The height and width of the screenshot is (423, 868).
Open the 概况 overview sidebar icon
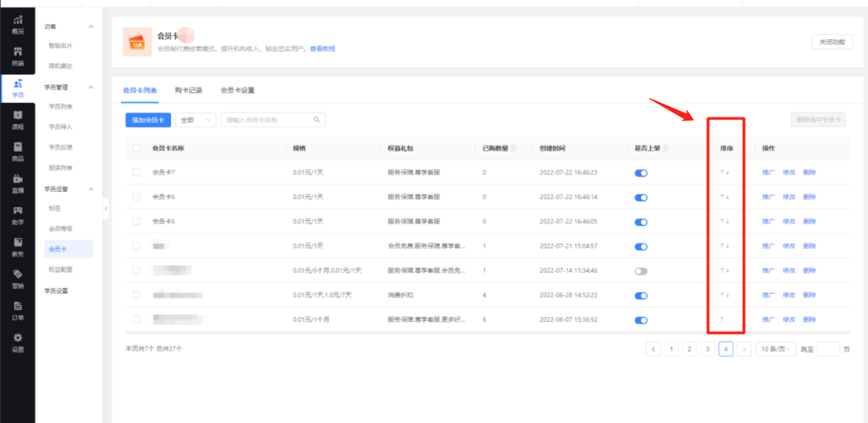pyautogui.click(x=17, y=24)
